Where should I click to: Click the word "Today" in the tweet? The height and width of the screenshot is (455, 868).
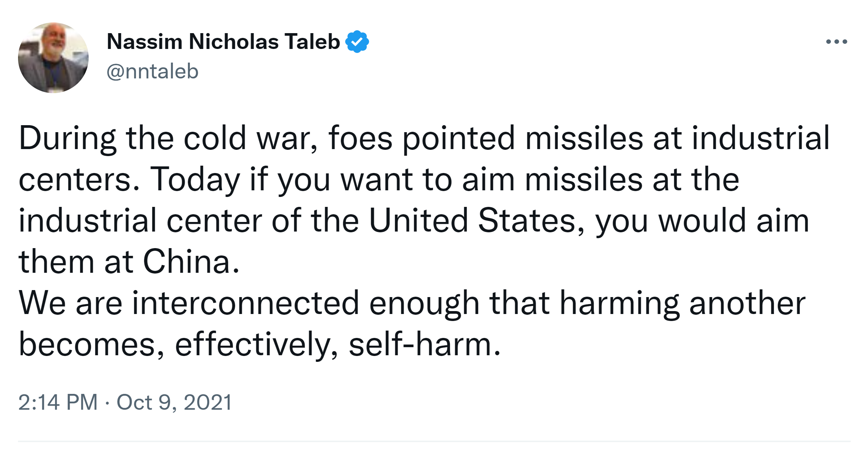tap(195, 179)
